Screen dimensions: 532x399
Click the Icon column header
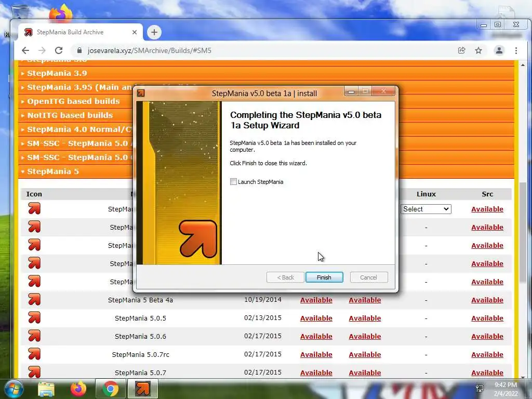coord(34,194)
